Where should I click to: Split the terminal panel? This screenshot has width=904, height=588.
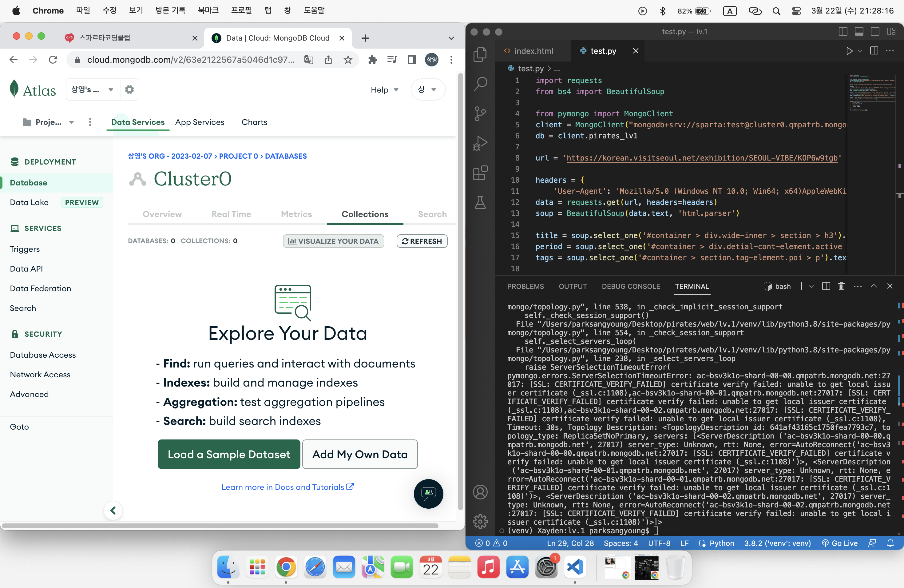coord(826,286)
